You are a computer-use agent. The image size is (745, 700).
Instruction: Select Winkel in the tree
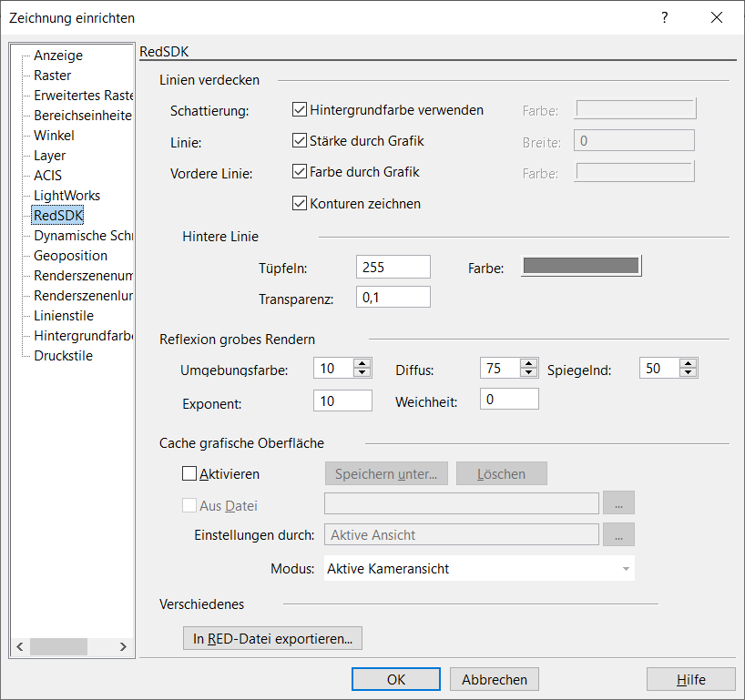point(54,136)
